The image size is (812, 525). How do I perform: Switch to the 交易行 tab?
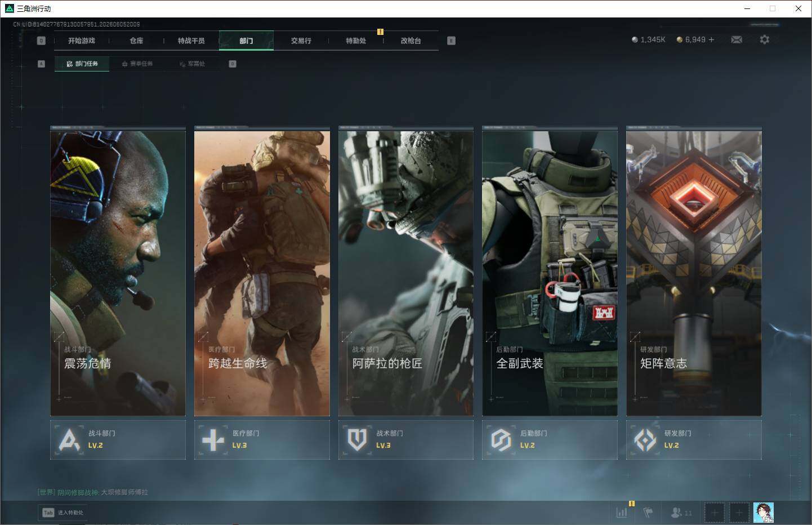[x=301, y=41]
